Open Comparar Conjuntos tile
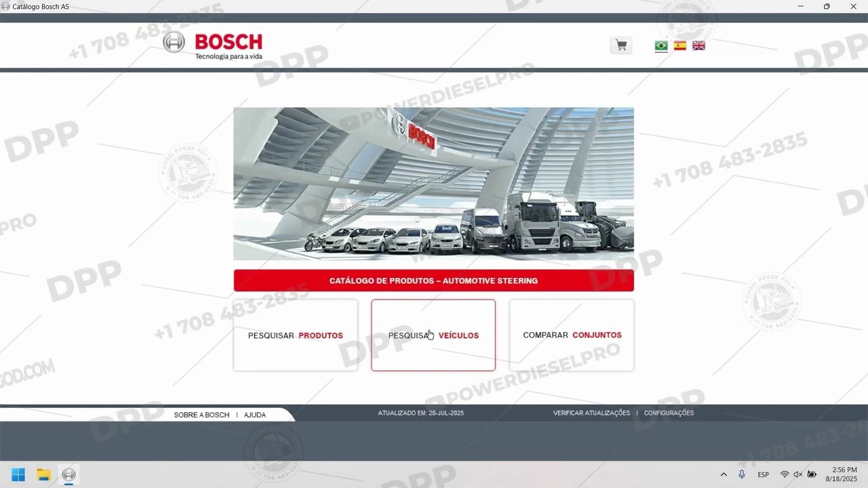Screen dimensions: 868x488 pos(572,335)
